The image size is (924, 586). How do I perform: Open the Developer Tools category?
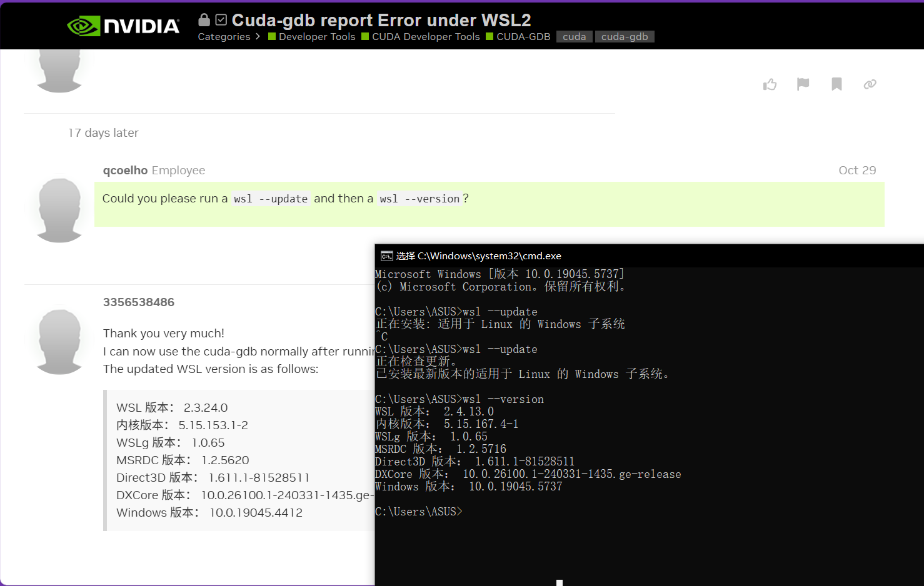coord(312,37)
